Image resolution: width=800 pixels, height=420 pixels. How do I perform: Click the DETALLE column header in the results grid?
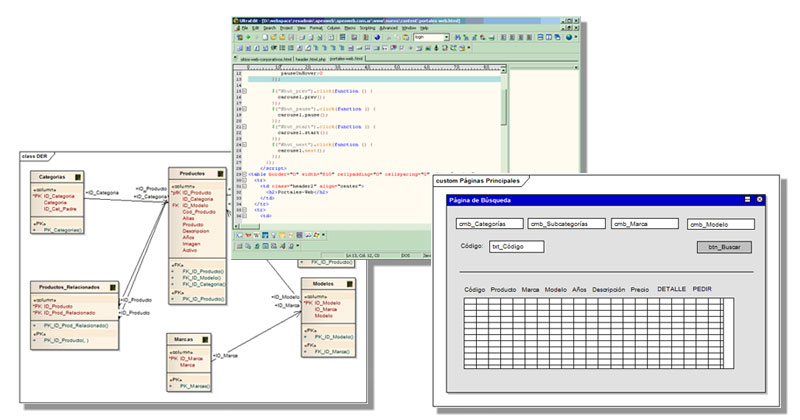pyautogui.click(x=671, y=289)
